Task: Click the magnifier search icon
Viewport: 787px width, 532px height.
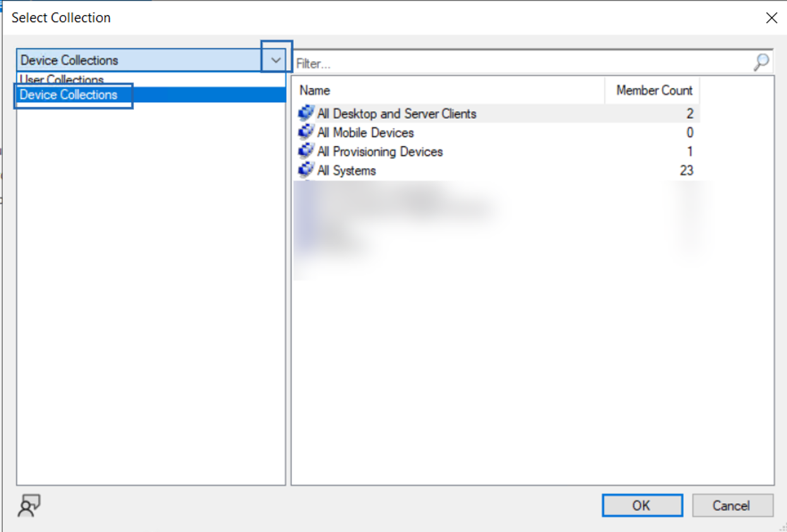Action: (762, 62)
